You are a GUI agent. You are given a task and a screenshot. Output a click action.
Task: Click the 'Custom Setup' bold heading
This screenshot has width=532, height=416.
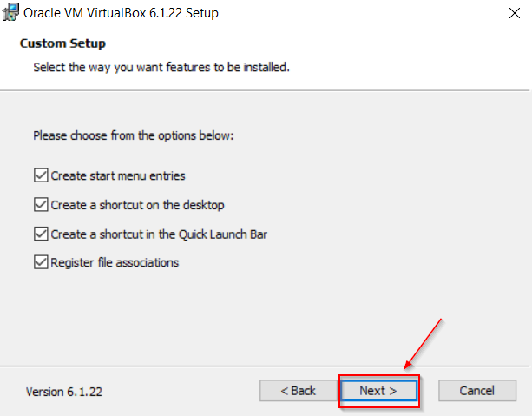tap(62, 43)
